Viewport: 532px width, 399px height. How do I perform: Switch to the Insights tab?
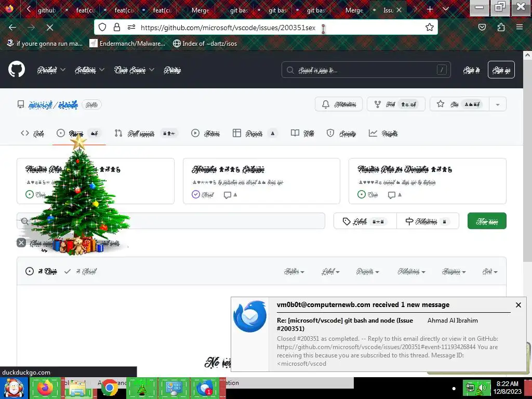(x=383, y=134)
